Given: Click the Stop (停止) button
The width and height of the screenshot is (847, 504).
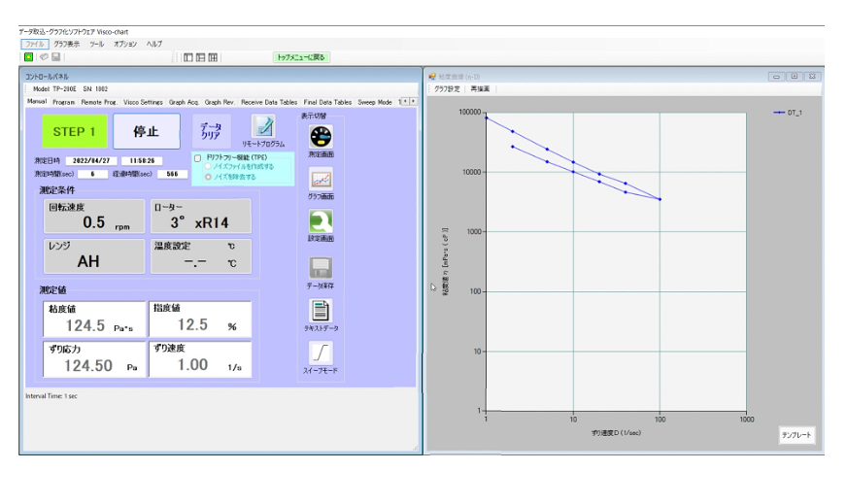Looking at the screenshot, I should pos(147,131).
